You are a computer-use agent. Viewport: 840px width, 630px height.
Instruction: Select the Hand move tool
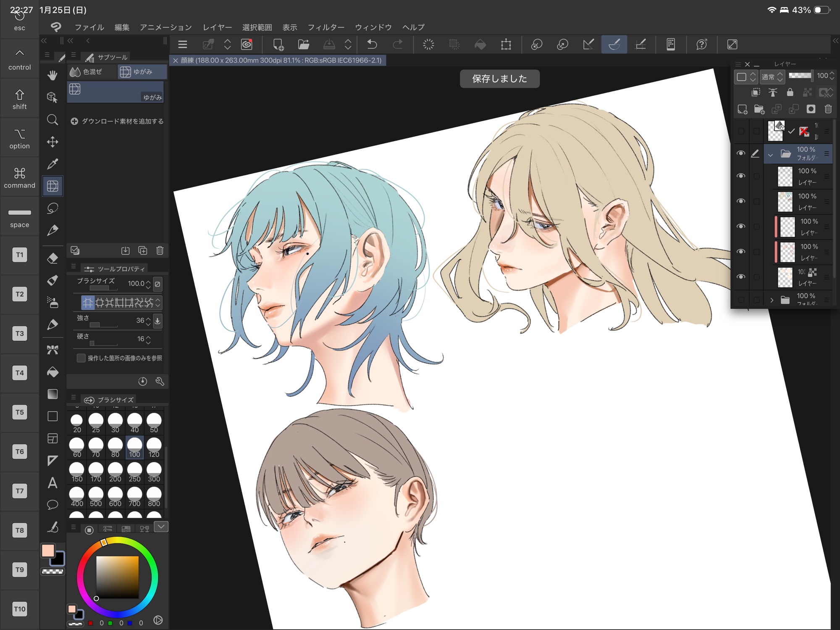coord(52,76)
